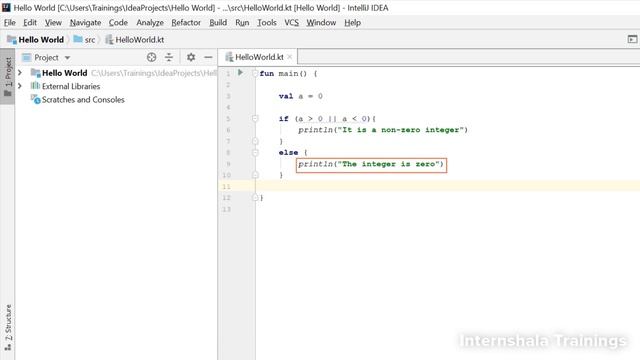Open the Refactor menu
This screenshot has height=360, width=640.
186,23
